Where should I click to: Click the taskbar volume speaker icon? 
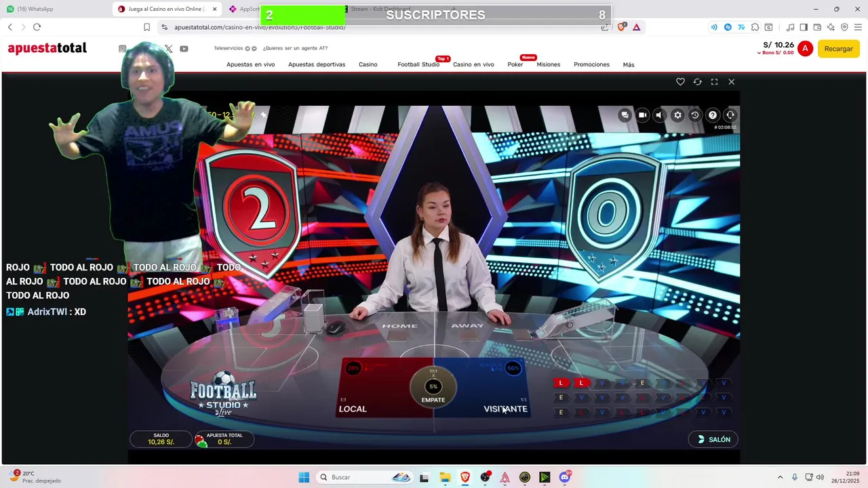820,477
